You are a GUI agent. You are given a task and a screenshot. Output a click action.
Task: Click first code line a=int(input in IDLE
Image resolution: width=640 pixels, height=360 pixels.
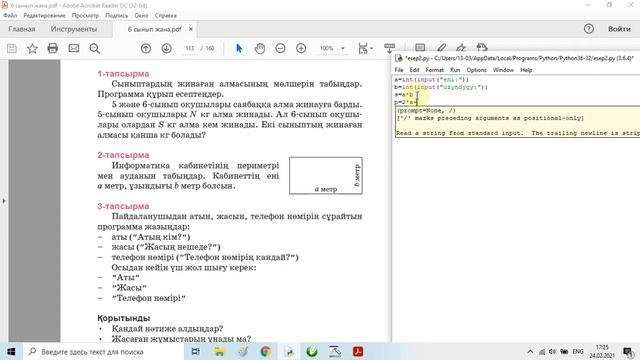click(432, 80)
